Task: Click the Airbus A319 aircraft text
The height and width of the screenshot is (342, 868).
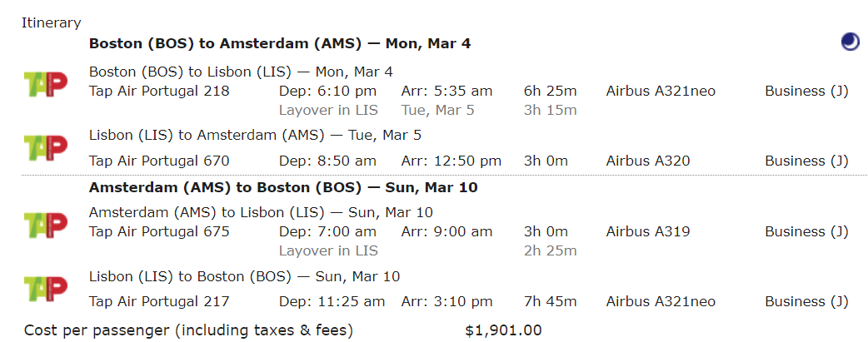Action: pos(648,231)
